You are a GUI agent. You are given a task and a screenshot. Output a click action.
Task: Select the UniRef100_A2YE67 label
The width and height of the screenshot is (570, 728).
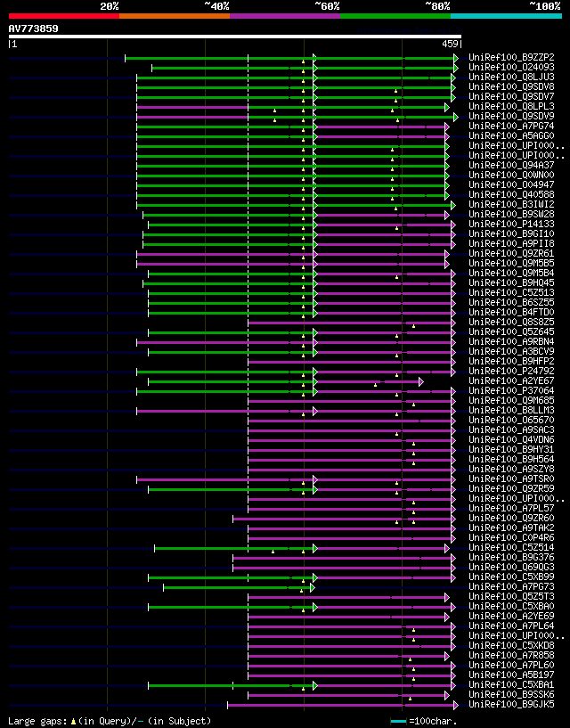point(511,381)
